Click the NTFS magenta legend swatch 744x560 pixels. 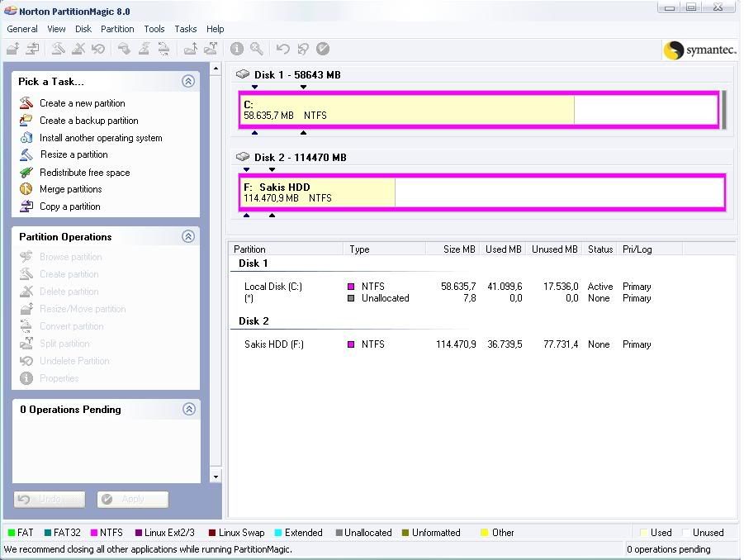point(93,533)
